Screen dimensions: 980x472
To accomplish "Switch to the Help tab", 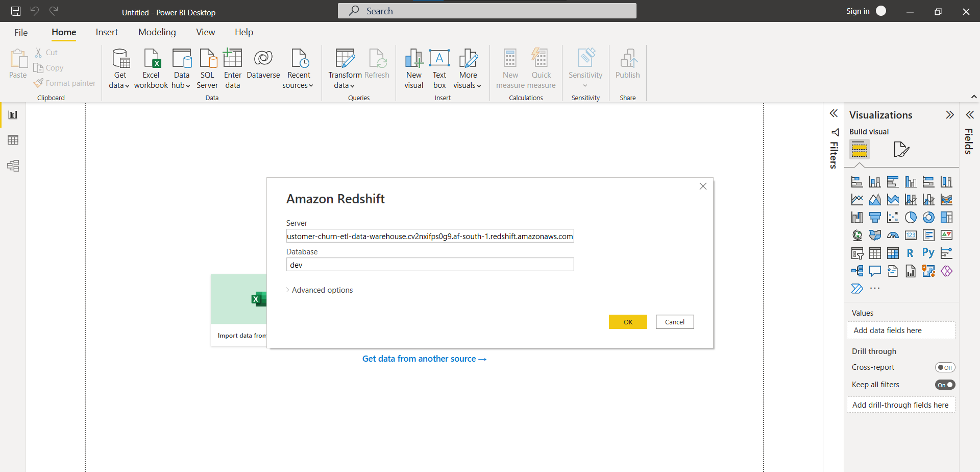I will click(x=244, y=32).
